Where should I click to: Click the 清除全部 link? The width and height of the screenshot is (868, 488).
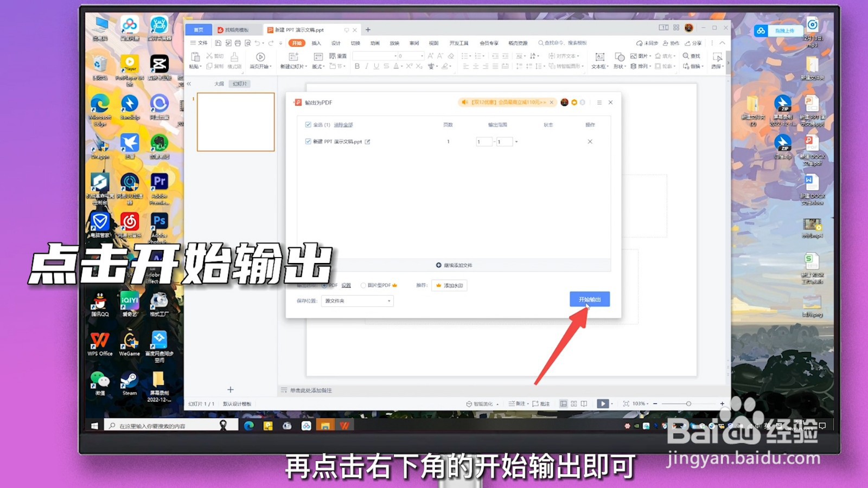pos(343,125)
